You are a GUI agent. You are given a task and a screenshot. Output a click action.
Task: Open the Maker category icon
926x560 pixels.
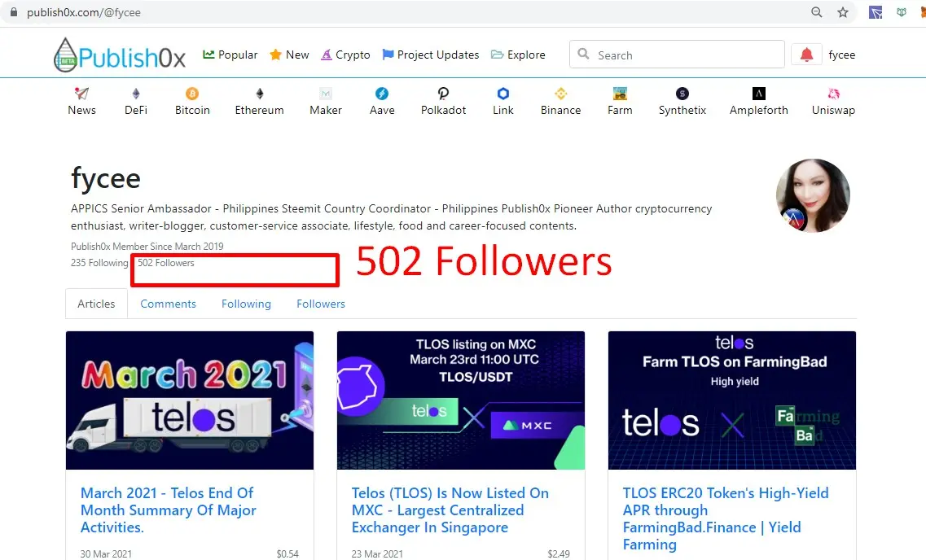326,94
